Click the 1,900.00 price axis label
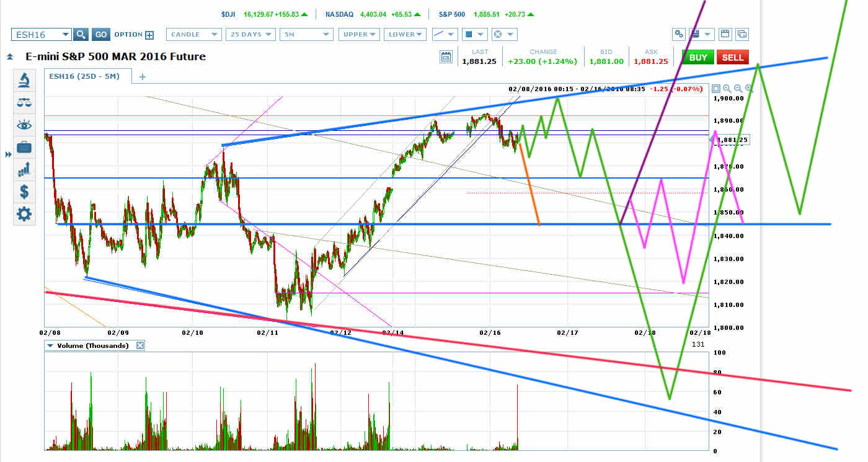868x462 pixels. [x=729, y=98]
